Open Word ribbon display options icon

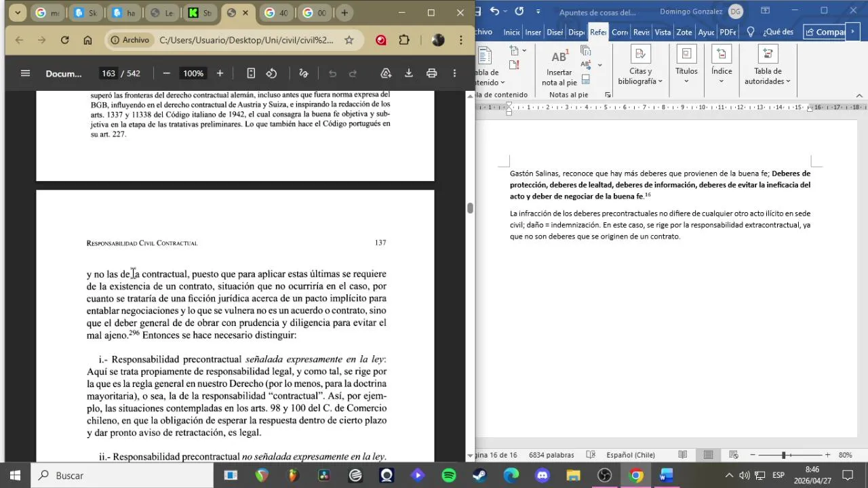pyautogui.click(x=765, y=11)
